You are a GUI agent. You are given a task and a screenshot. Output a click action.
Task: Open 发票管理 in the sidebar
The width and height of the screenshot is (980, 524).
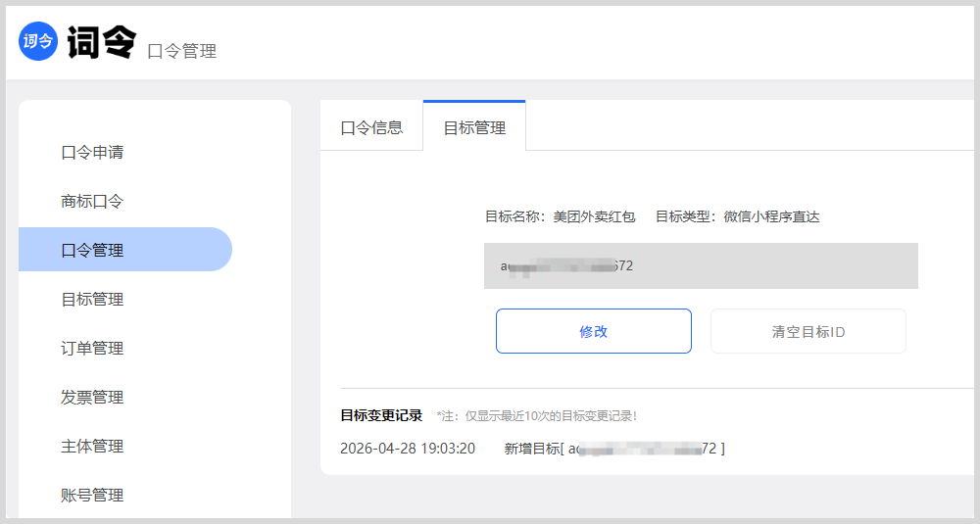tap(92, 398)
